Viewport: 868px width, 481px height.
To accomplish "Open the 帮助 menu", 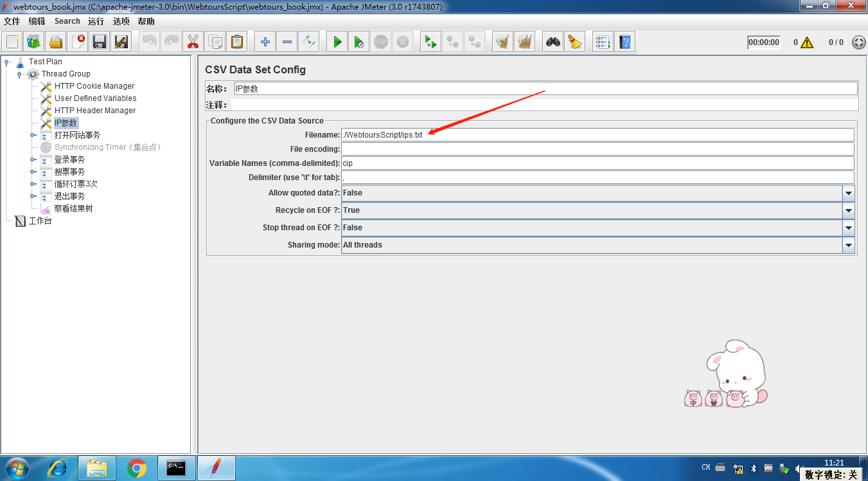I will [146, 21].
